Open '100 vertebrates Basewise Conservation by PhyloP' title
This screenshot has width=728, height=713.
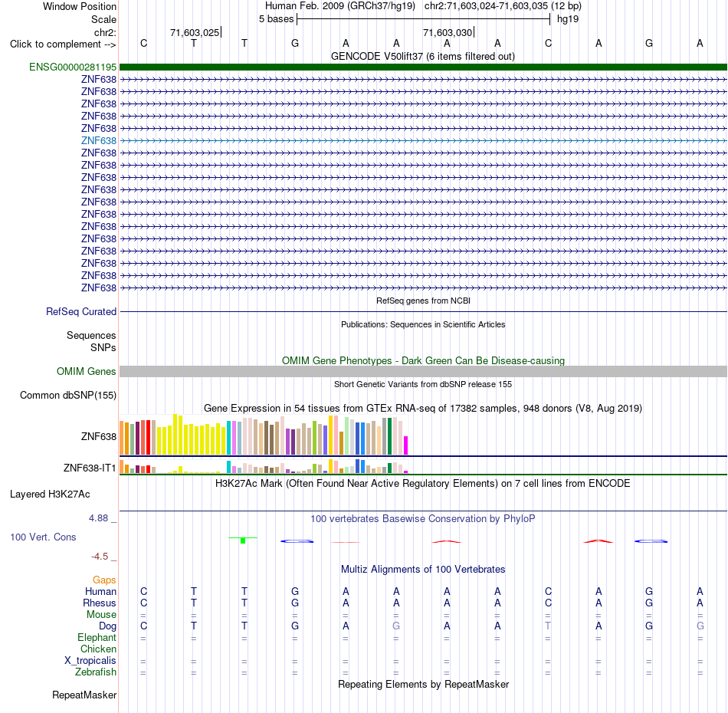tap(423, 518)
